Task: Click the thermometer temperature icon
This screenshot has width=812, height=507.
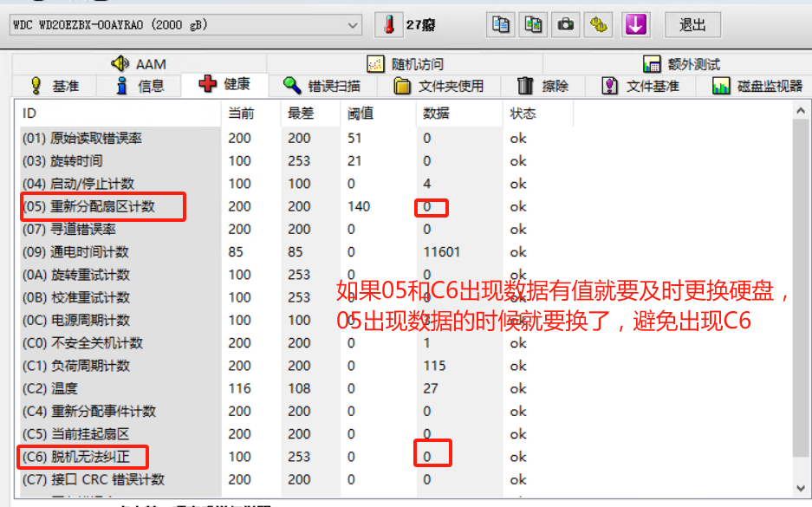Action: tap(389, 25)
